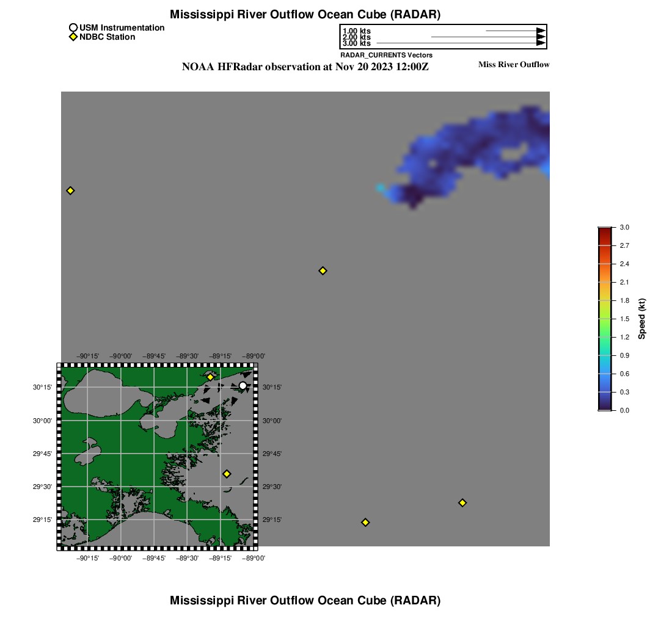The height and width of the screenshot is (641, 672).
Task: Click the RADAR_CURRENTS Vectors caption
Action: 386,55
